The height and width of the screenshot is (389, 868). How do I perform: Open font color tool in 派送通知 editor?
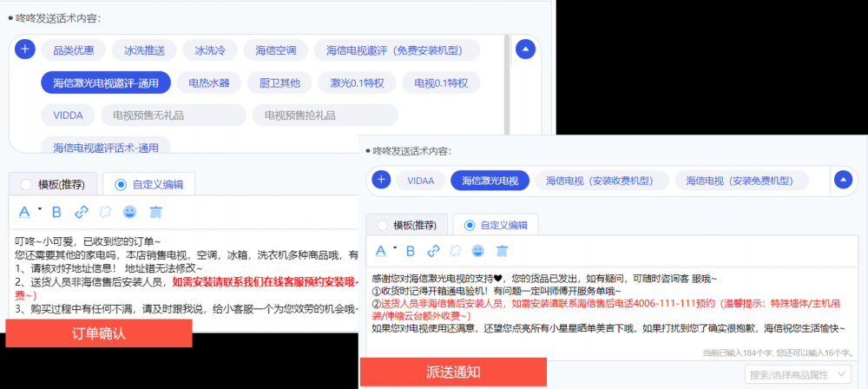click(380, 251)
